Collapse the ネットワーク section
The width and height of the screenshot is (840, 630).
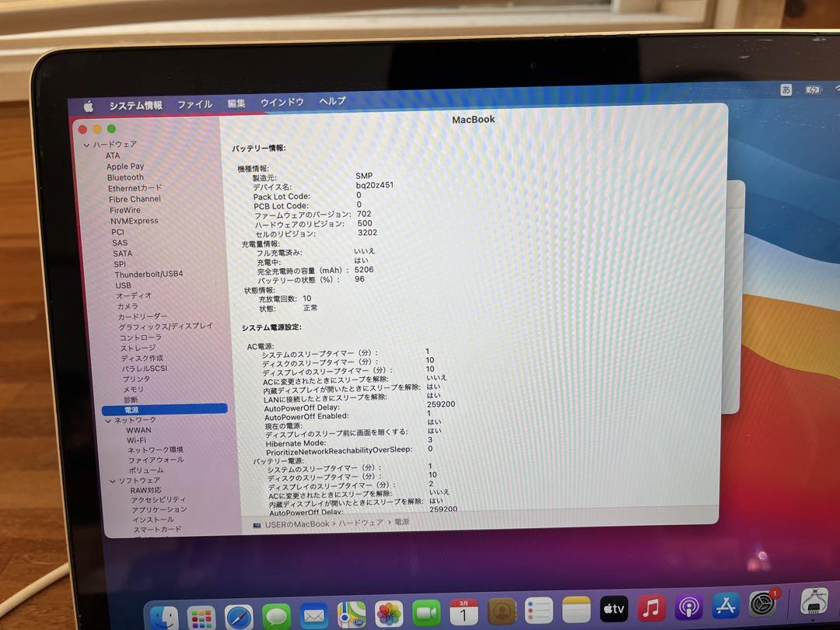point(108,421)
